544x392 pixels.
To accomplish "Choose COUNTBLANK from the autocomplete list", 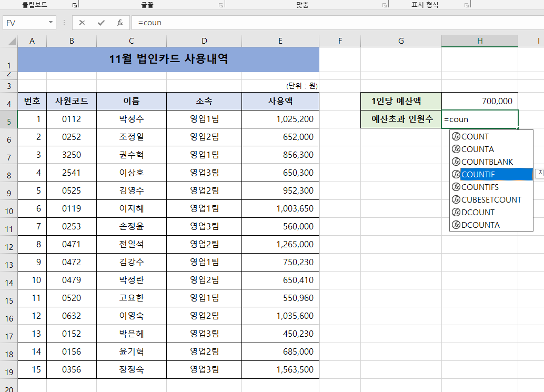I will 491,162.
